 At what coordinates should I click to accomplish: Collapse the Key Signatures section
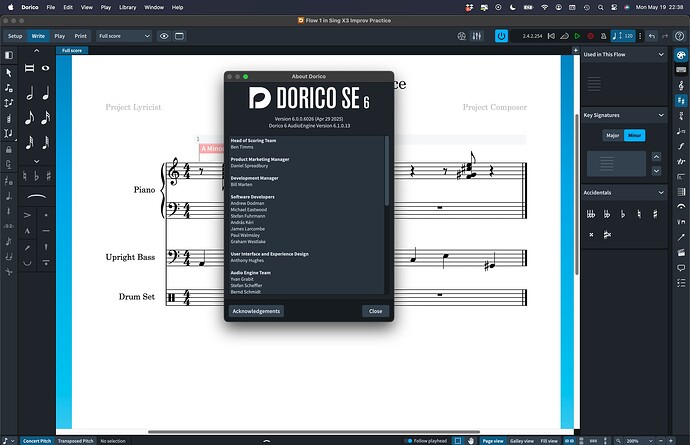[x=661, y=115]
